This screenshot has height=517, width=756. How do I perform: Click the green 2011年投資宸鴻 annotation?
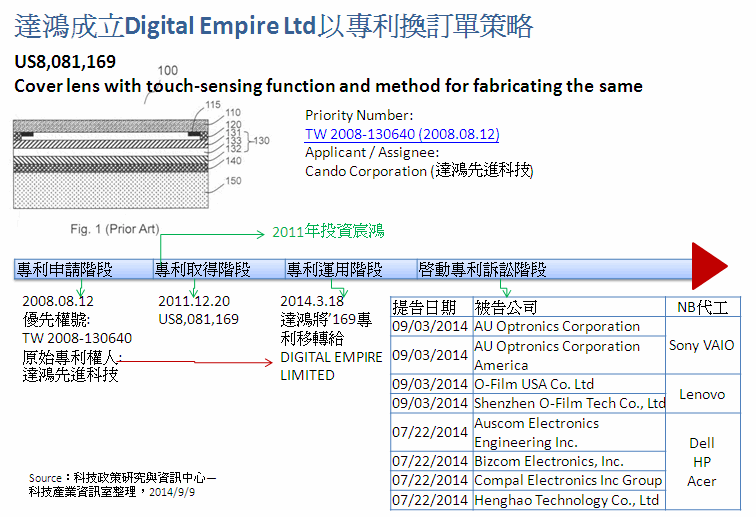coord(328,231)
